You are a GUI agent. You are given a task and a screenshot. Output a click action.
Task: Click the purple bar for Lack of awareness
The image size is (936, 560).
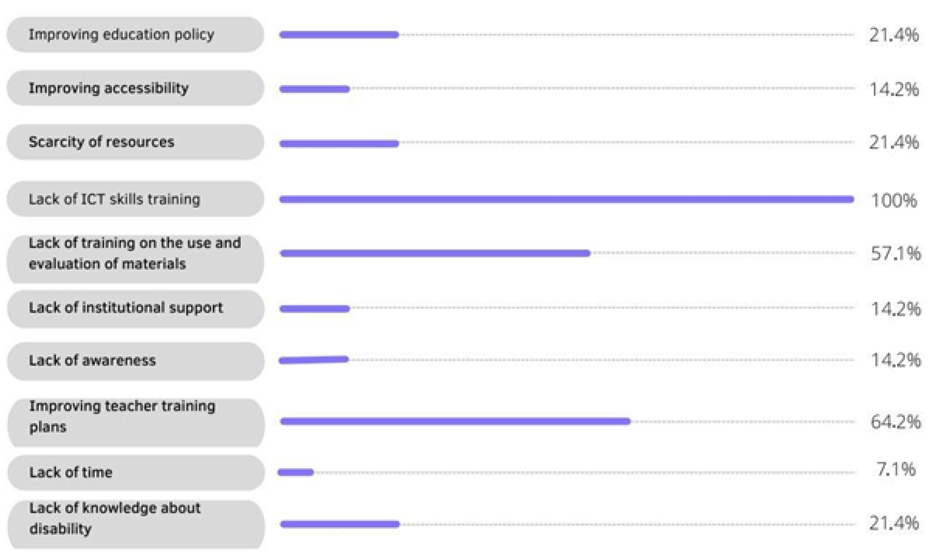click(314, 360)
